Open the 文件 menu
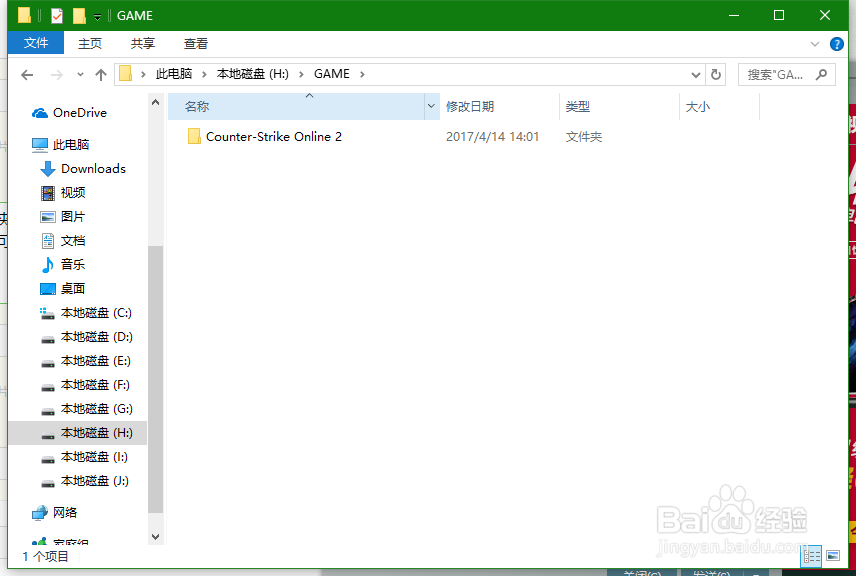Viewport: 856px width, 576px height. pos(36,43)
